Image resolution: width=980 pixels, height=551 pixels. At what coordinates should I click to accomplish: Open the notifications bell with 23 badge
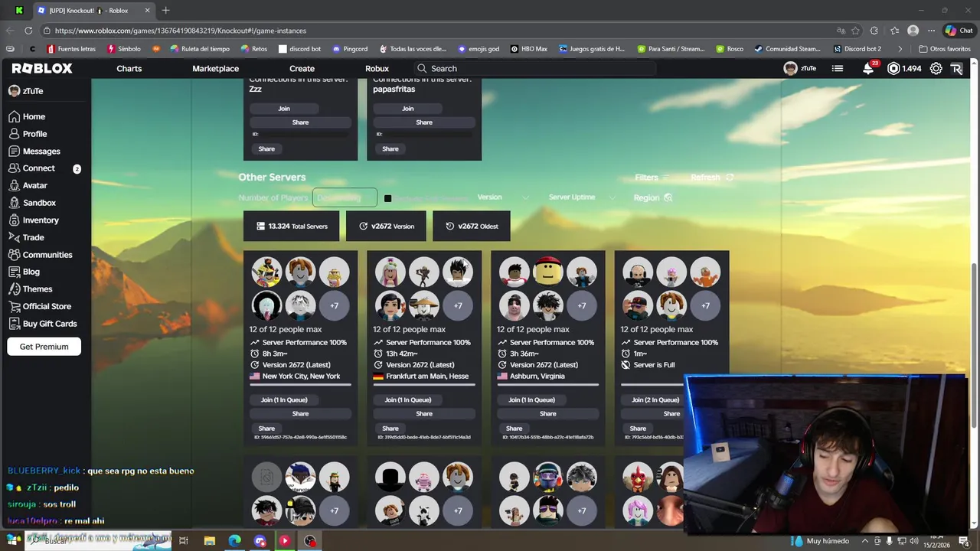[x=868, y=68]
